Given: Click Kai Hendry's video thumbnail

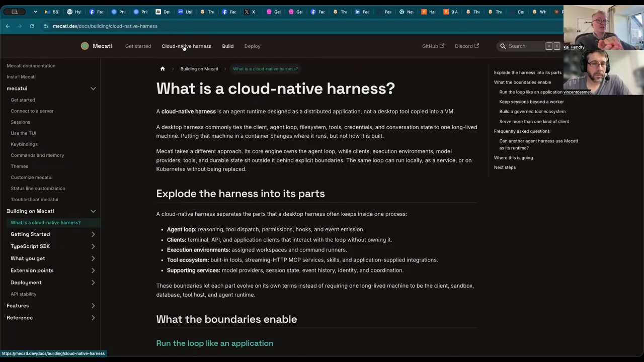Looking at the screenshot, I should [603, 28].
